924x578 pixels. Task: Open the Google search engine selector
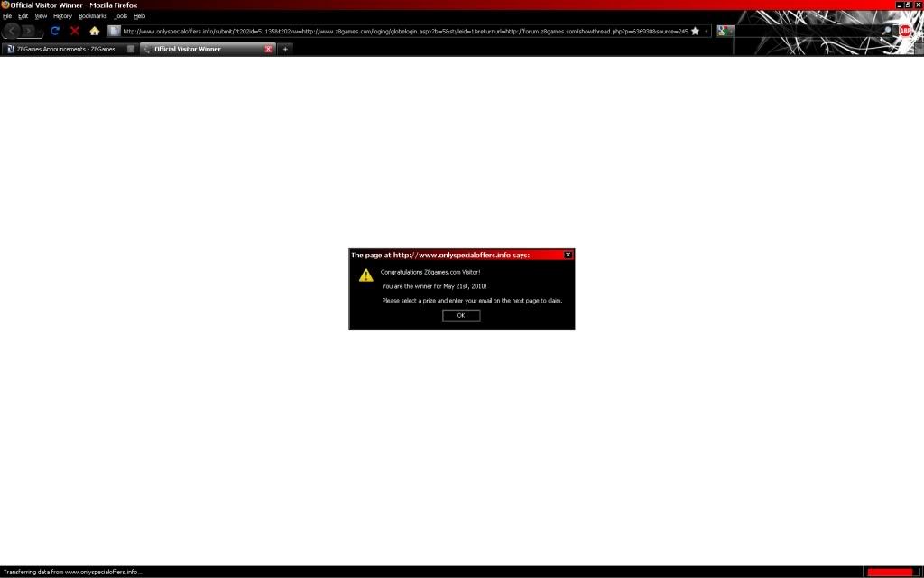[725, 31]
